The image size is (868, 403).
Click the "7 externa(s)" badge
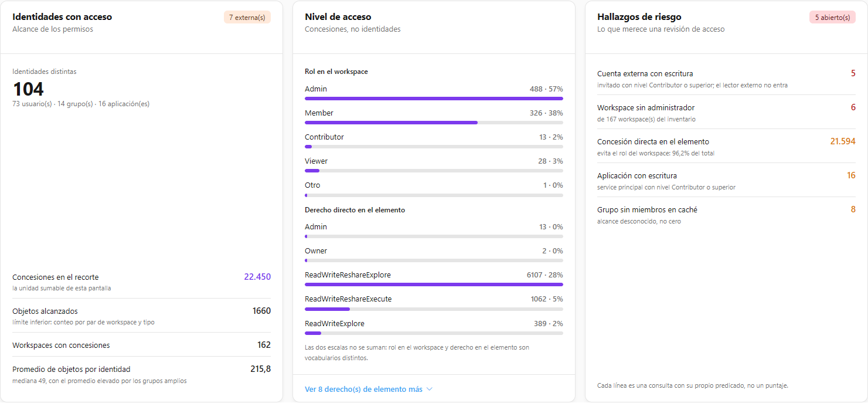[247, 18]
